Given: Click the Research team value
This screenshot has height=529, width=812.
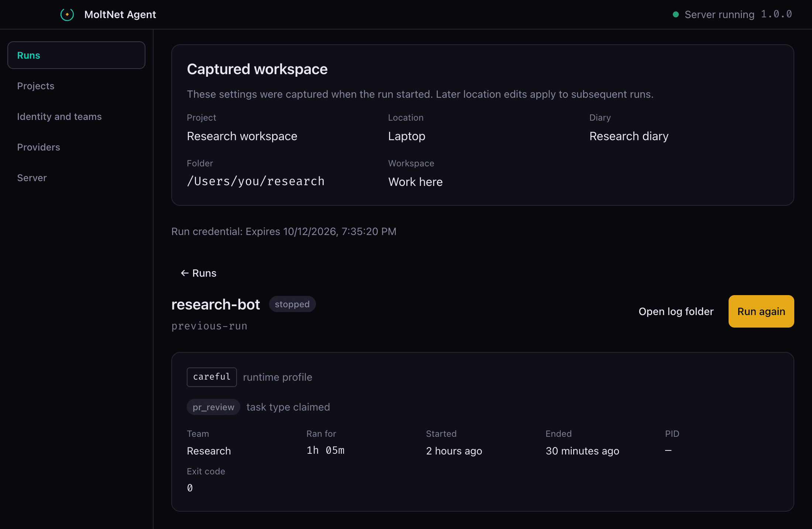Looking at the screenshot, I should (209, 451).
